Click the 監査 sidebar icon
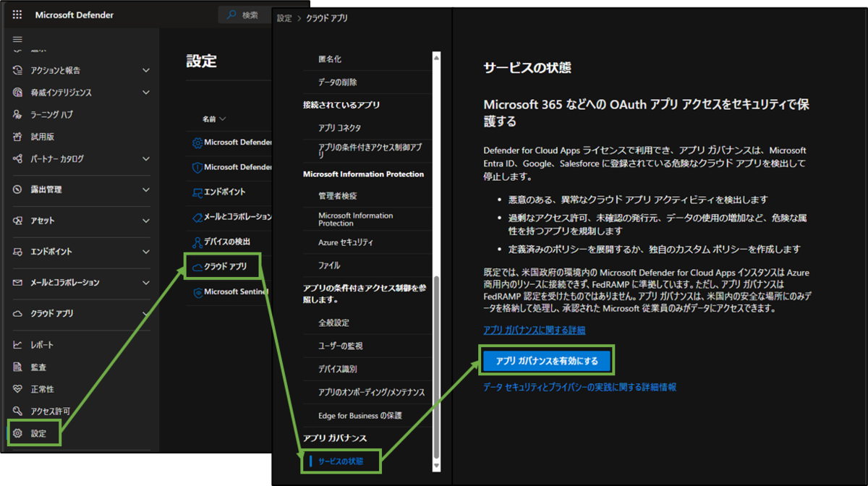 (18, 367)
